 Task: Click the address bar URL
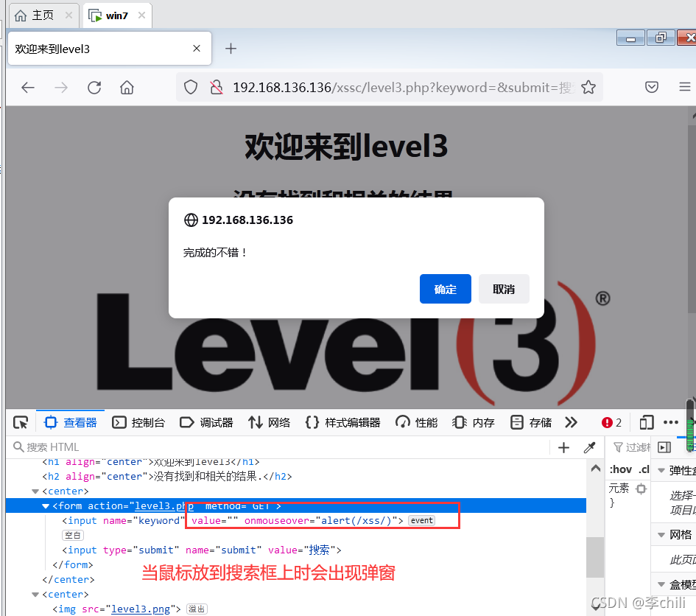401,88
